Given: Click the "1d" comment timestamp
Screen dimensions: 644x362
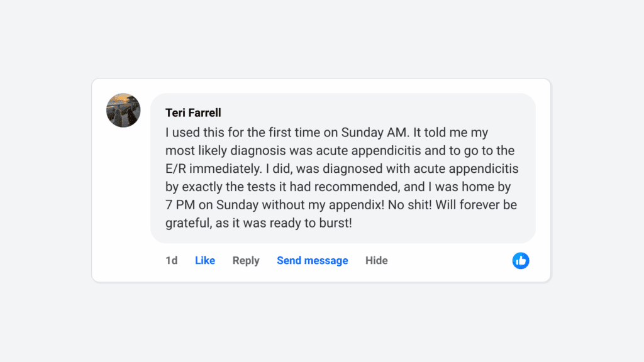Looking at the screenshot, I should [171, 261].
